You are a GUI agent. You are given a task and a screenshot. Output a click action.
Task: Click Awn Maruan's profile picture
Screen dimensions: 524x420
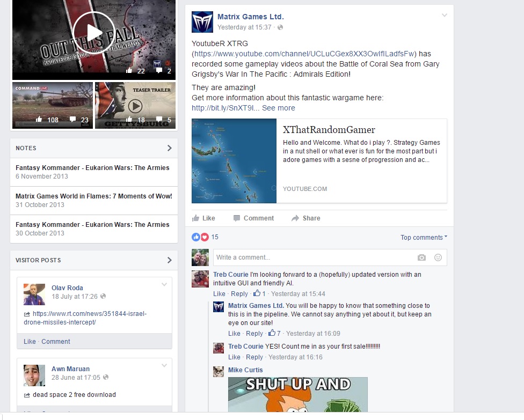[x=34, y=375]
